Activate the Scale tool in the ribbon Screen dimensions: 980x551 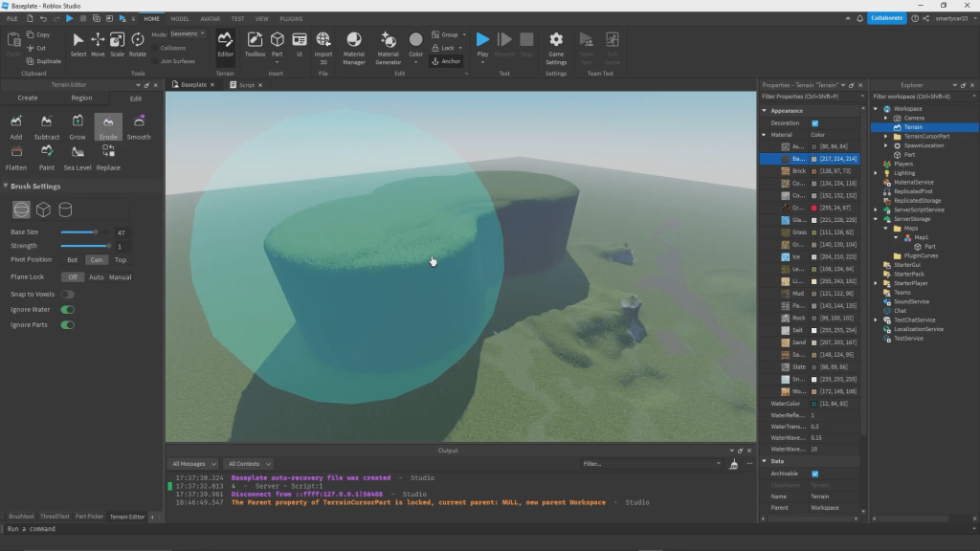click(117, 44)
